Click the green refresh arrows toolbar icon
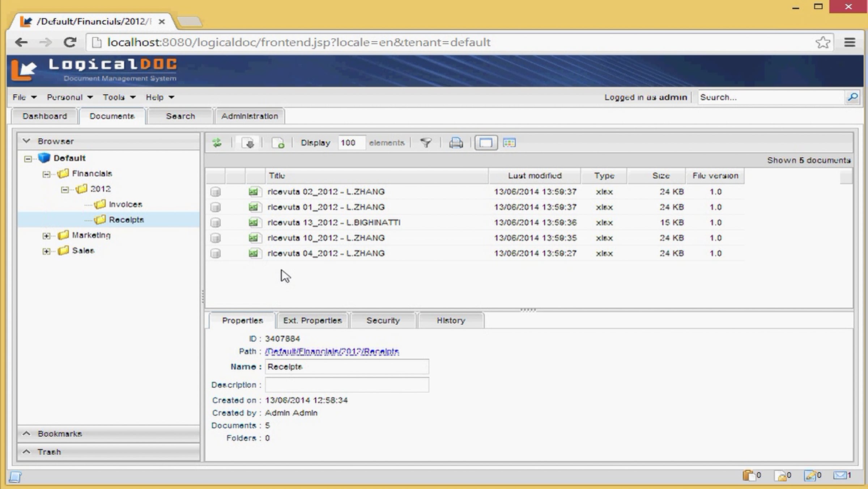Image resolution: width=868 pixels, height=489 pixels. 217,143
